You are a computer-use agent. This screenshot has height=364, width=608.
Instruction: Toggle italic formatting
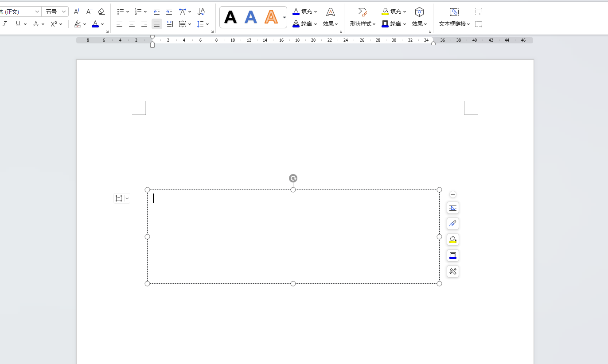point(5,24)
